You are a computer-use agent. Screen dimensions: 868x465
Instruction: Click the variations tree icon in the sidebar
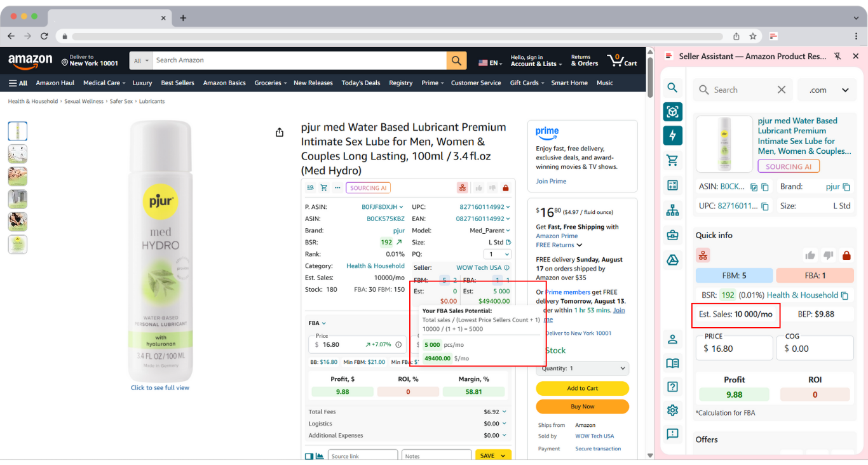(x=672, y=210)
